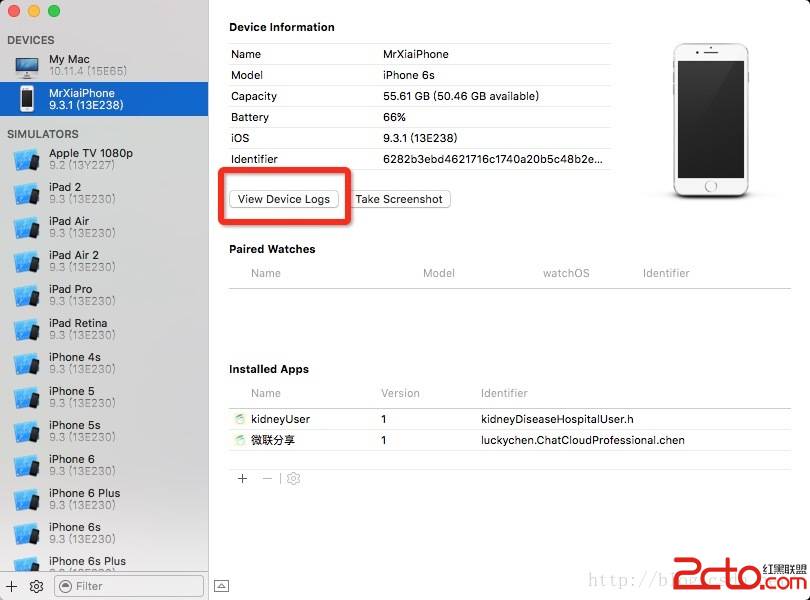Click the iPhone device image
The image size is (810, 600).
pyautogui.click(x=710, y=120)
